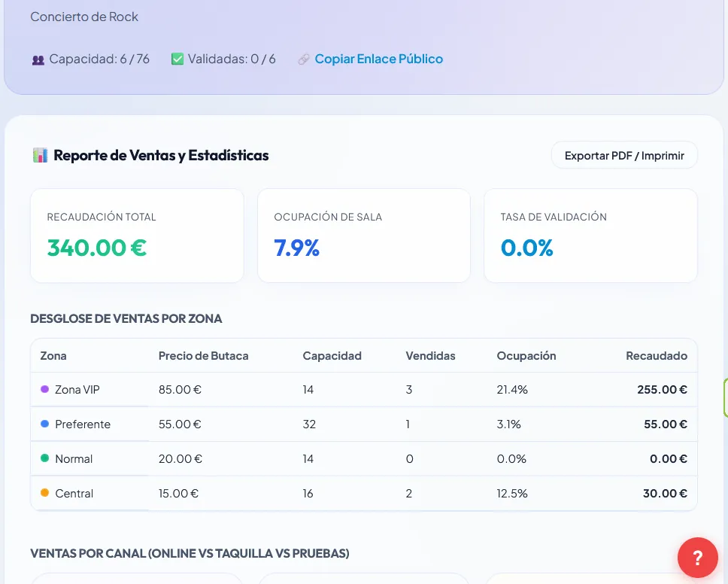Click the Vendidas column header
Viewport: 728px width, 584px height.
click(x=430, y=356)
